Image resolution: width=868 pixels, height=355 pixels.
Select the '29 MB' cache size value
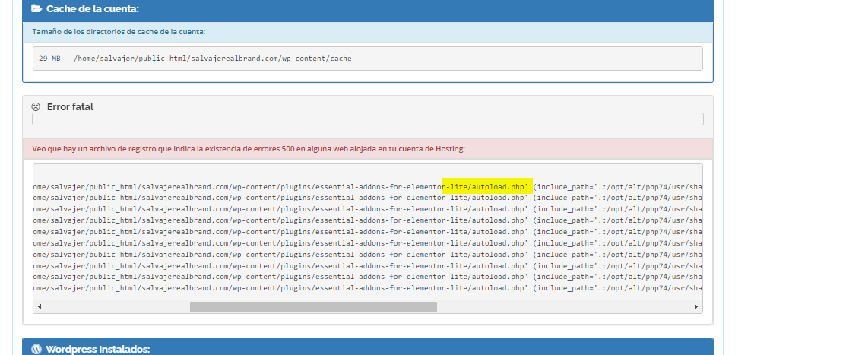pyautogui.click(x=50, y=58)
